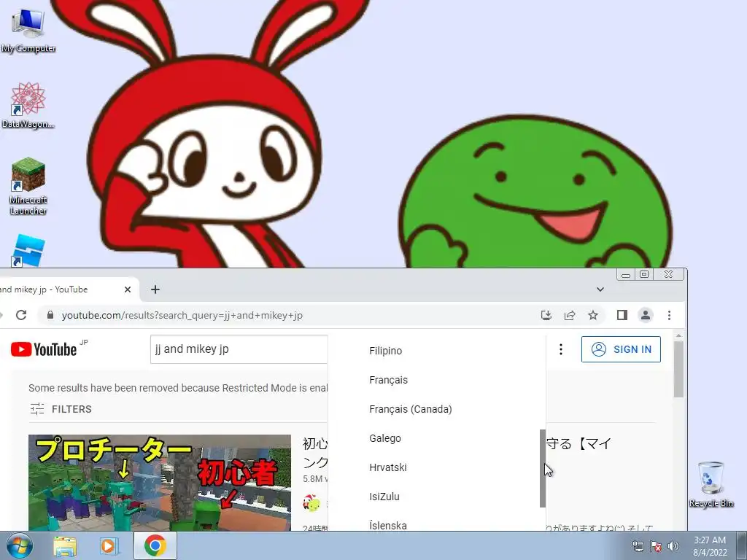The height and width of the screenshot is (560, 747).
Task: Click the site lock icon in address bar
Action: coord(50,315)
